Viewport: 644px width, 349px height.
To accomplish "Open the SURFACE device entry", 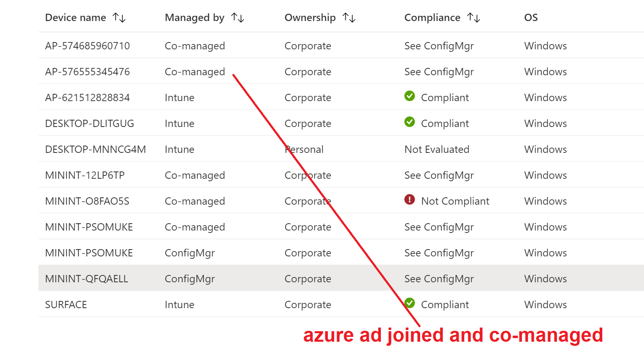I will 66,305.
